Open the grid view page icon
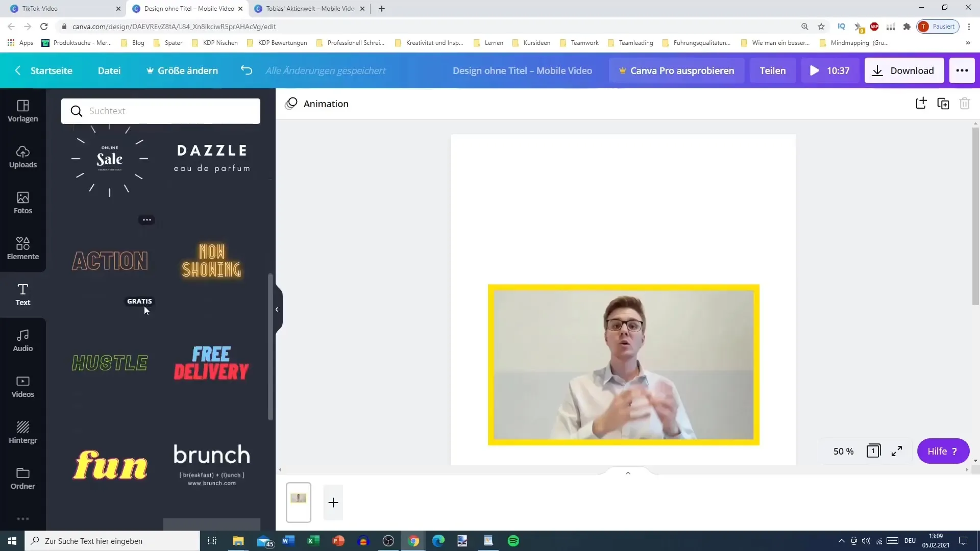Viewport: 980px width, 551px height. 873,451
